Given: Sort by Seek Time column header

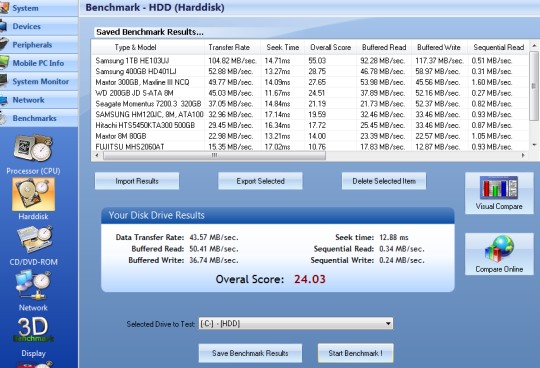Looking at the screenshot, I should pyautogui.click(x=283, y=48).
